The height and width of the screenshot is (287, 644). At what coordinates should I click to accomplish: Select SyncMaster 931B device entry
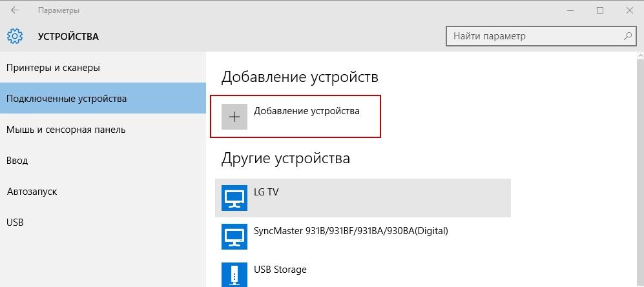(351, 231)
